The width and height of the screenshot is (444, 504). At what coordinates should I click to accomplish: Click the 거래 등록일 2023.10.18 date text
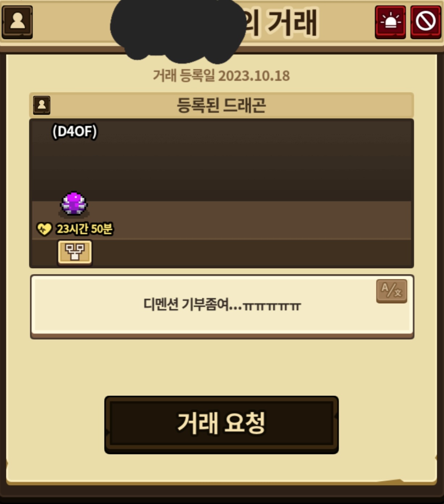point(221,76)
